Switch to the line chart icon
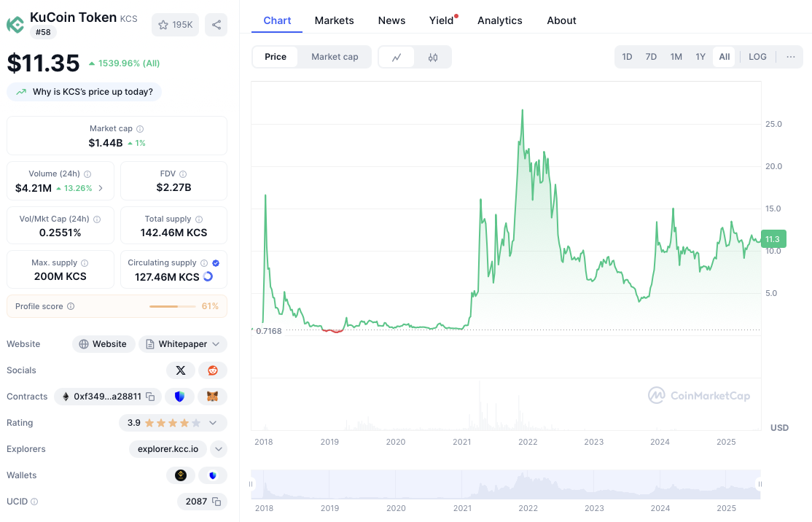Viewport: 812px width, 522px height. [x=397, y=57]
